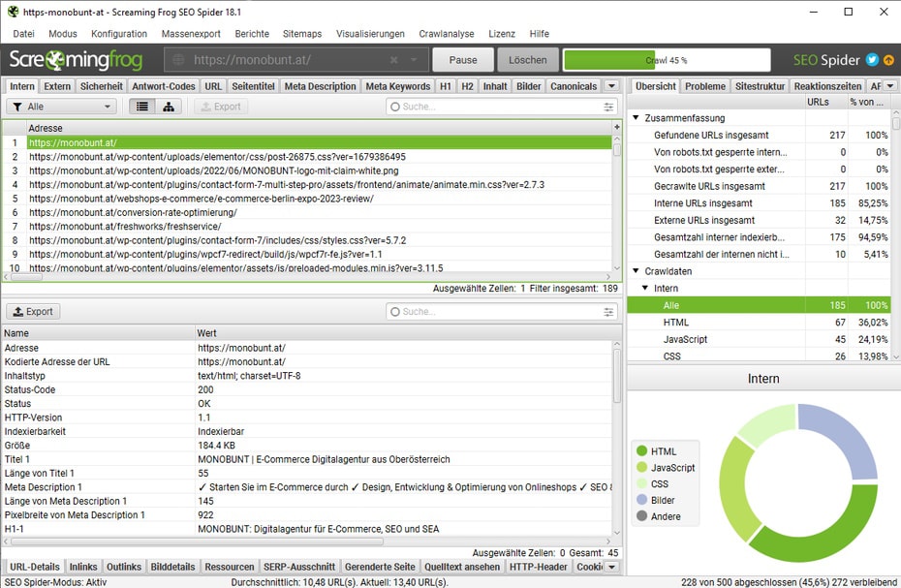The height and width of the screenshot is (588, 901).
Task: Show more upper tabs dropdown arrow
Action: point(612,85)
